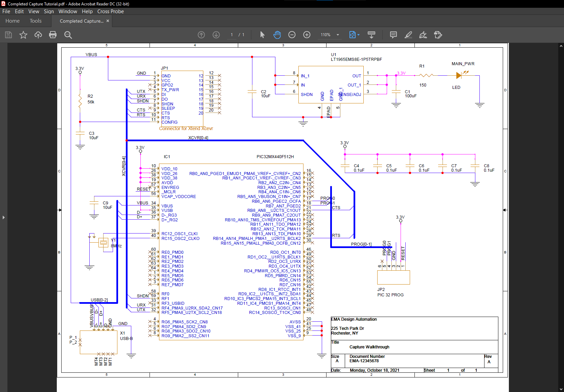Click the USB[0-2] bus label

pyautogui.click(x=99, y=300)
